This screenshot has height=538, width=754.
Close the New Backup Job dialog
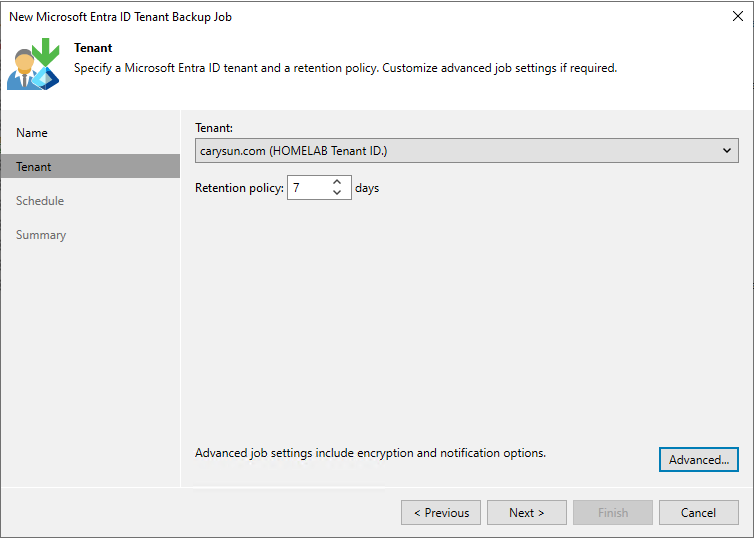(x=737, y=17)
